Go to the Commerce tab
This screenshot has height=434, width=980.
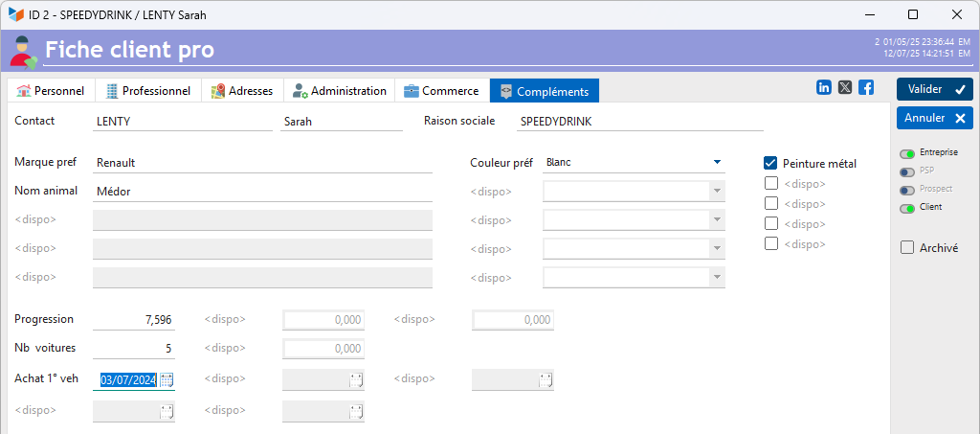[440, 91]
